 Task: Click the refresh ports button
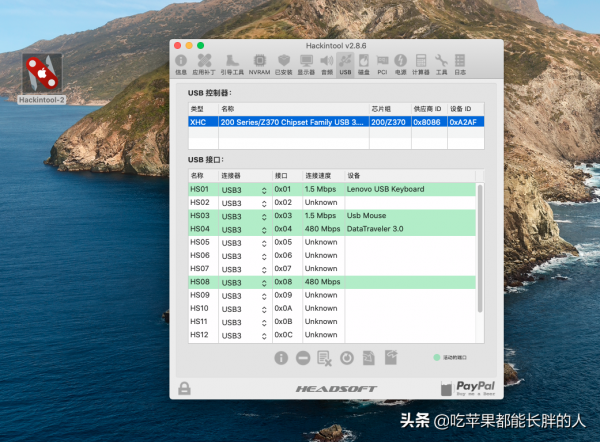click(347, 358)
